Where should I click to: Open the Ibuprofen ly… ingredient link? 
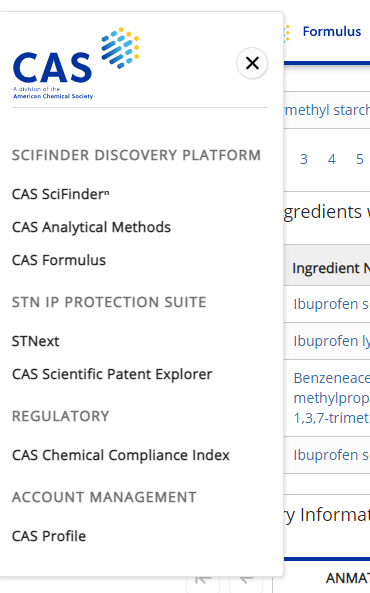[x=331, y=341]
